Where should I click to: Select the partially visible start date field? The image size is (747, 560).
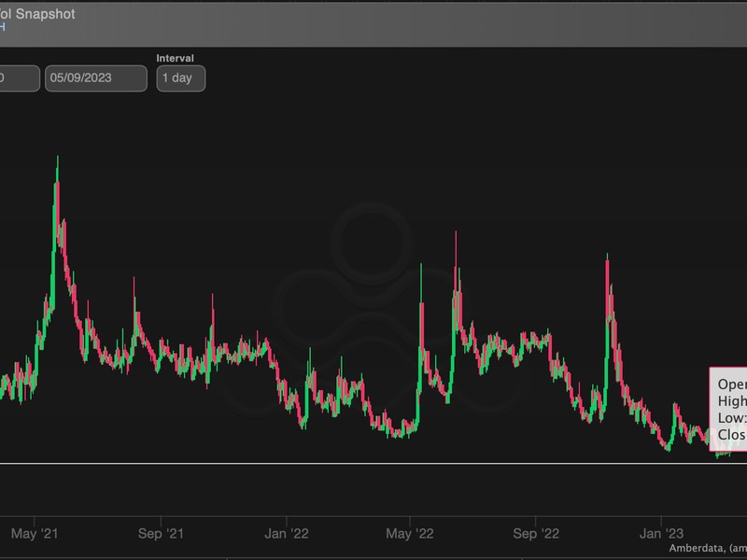tap(19, 78)
